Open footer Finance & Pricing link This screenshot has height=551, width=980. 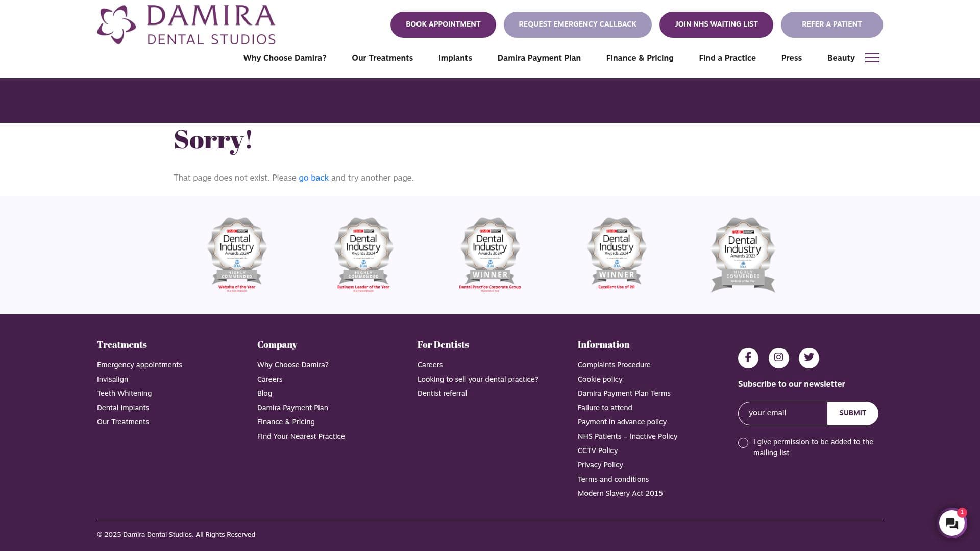click(286, 422)
